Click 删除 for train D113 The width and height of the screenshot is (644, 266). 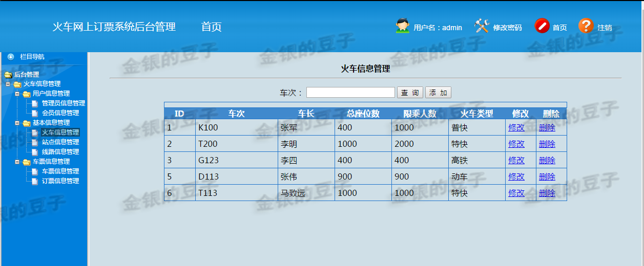547,177
